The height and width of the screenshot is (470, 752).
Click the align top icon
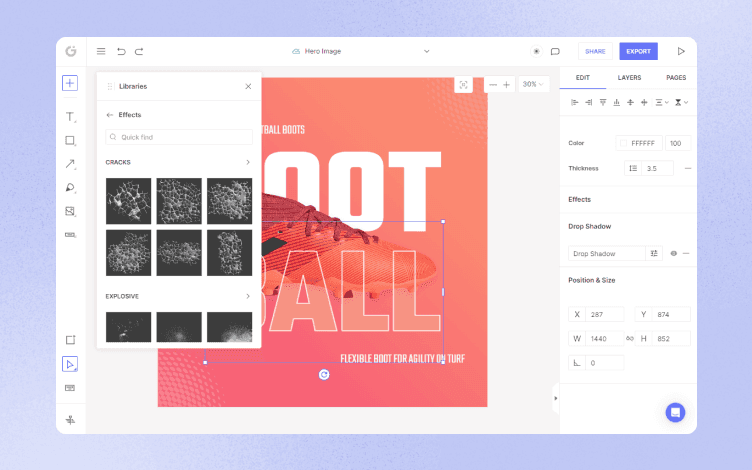coord(603,102)
